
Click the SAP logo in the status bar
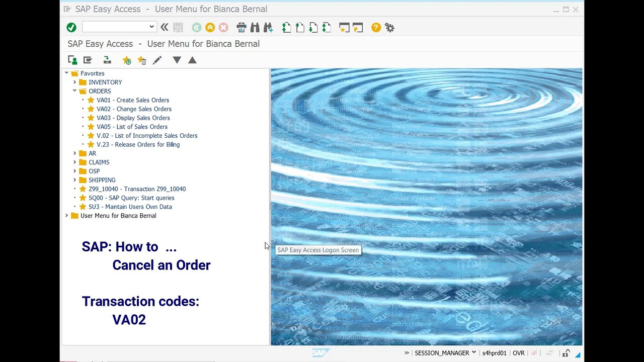click(x=320, y=353)
